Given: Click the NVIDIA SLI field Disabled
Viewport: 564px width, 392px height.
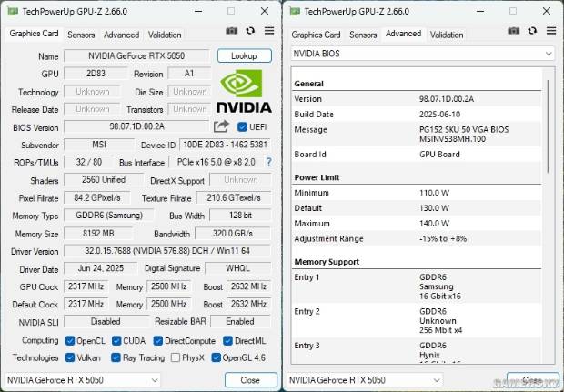Looking at the screenshot, I should coord(106,321).
